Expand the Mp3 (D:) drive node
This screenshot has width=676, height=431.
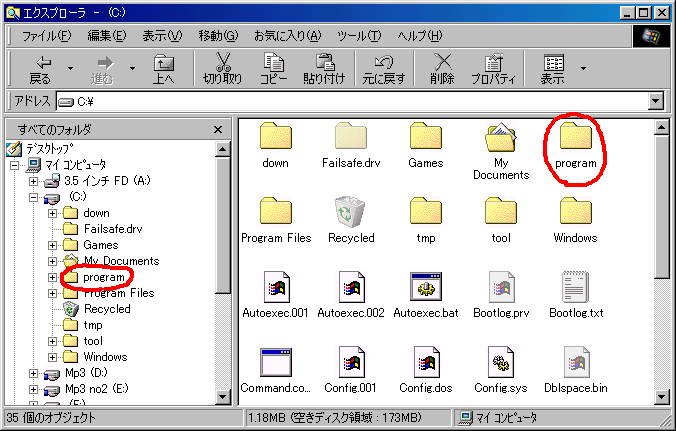click(x=33, y=373)
